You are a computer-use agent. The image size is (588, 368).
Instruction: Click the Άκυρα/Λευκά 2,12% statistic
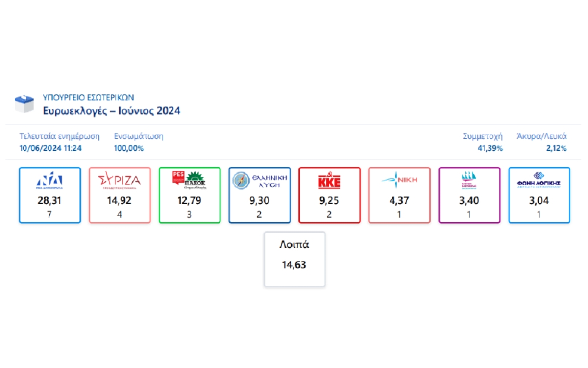click(542, 142)
